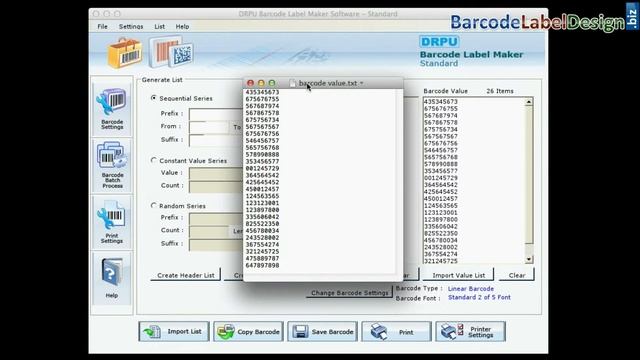The height and width of the screenshot is (360, 640).
Task: Click the Barcode Value column header
Action: pos(445,91)
